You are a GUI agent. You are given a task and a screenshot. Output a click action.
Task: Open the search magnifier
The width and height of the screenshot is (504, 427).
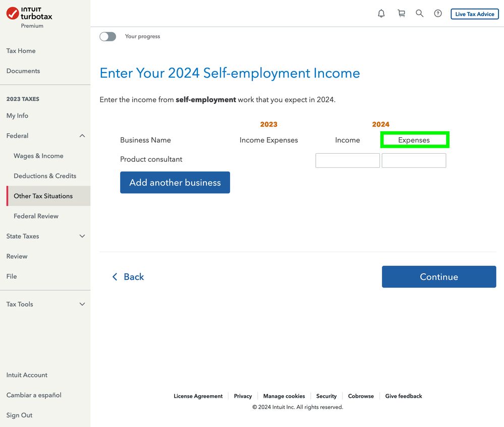point(419,14)
